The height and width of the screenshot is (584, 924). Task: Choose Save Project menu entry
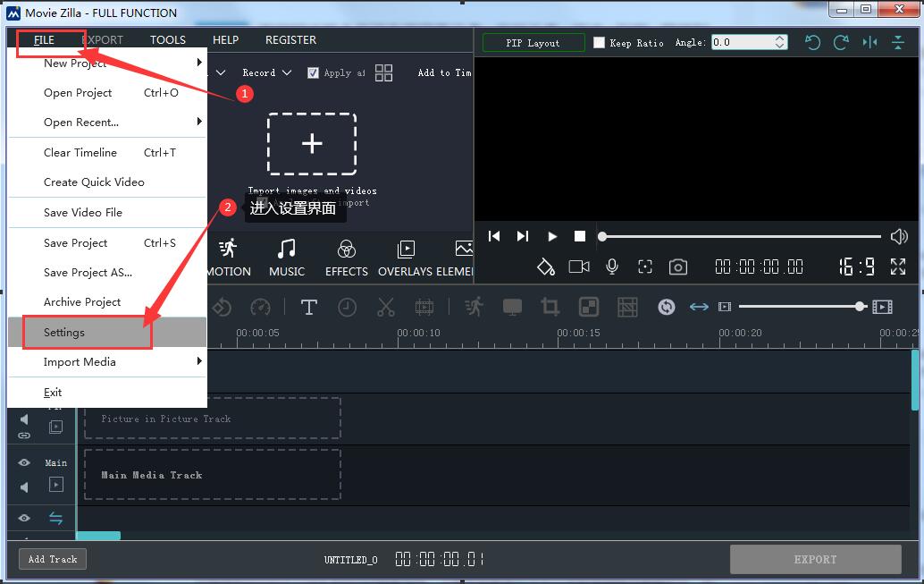coord(107,243)
